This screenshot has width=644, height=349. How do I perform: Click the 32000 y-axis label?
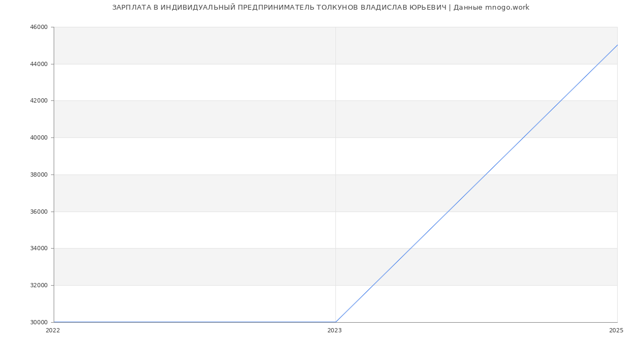click(39, 286)
